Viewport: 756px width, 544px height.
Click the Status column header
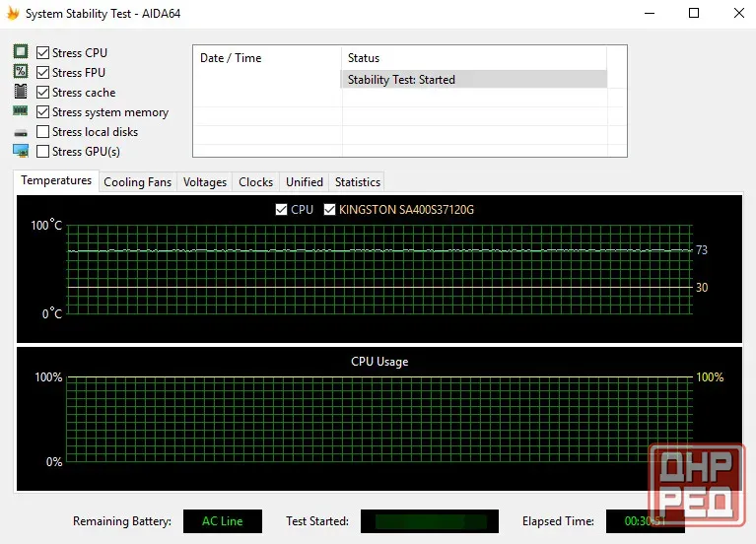click(x=474, y=58)
